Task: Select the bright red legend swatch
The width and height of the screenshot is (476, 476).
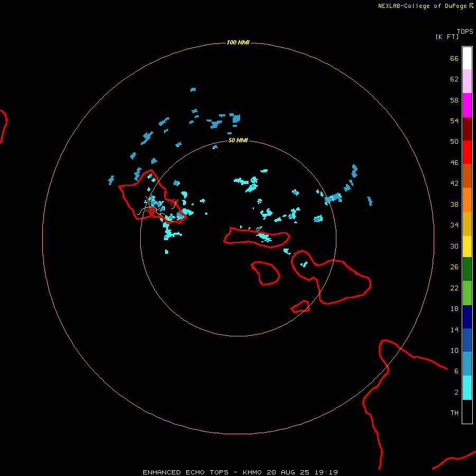Action: click(467, 152)
